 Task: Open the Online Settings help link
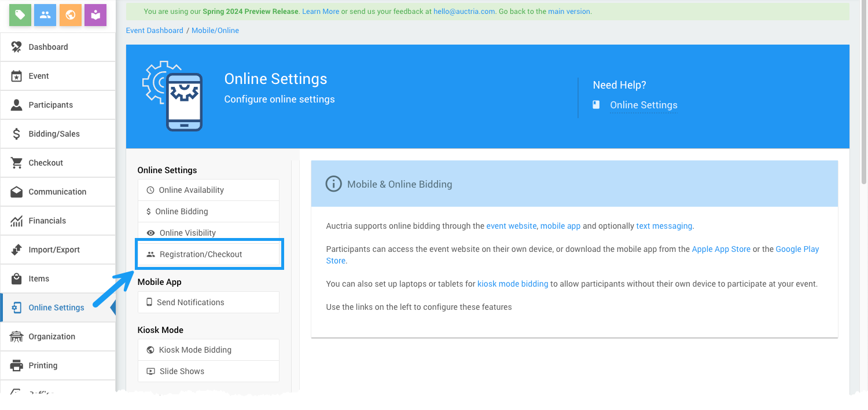pyautogui.click(x=643, y=105)
